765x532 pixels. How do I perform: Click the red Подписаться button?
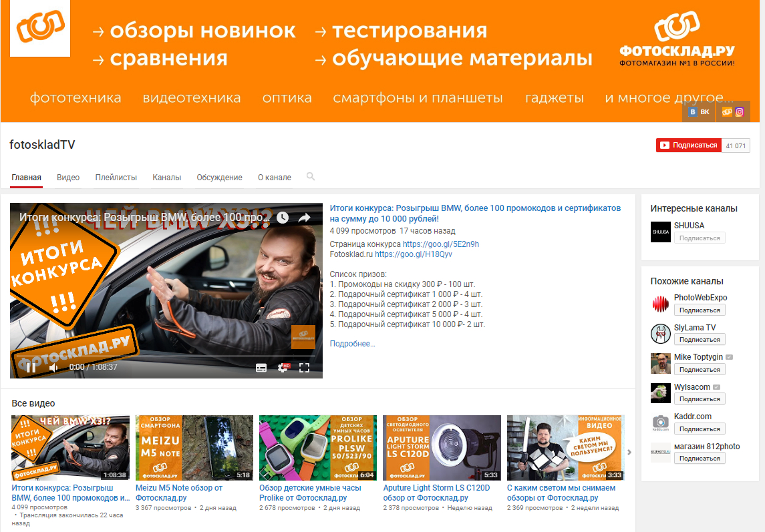coord(689,144)
